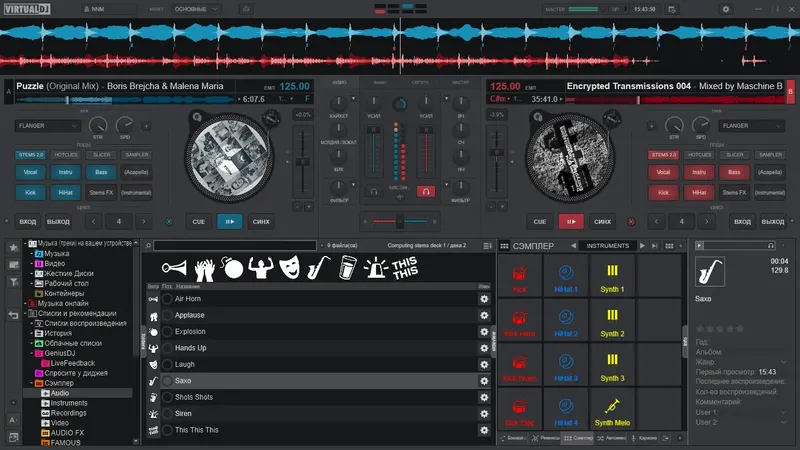
Task: Click Stems FX button on left deck
Action: (x=101, y=193)
